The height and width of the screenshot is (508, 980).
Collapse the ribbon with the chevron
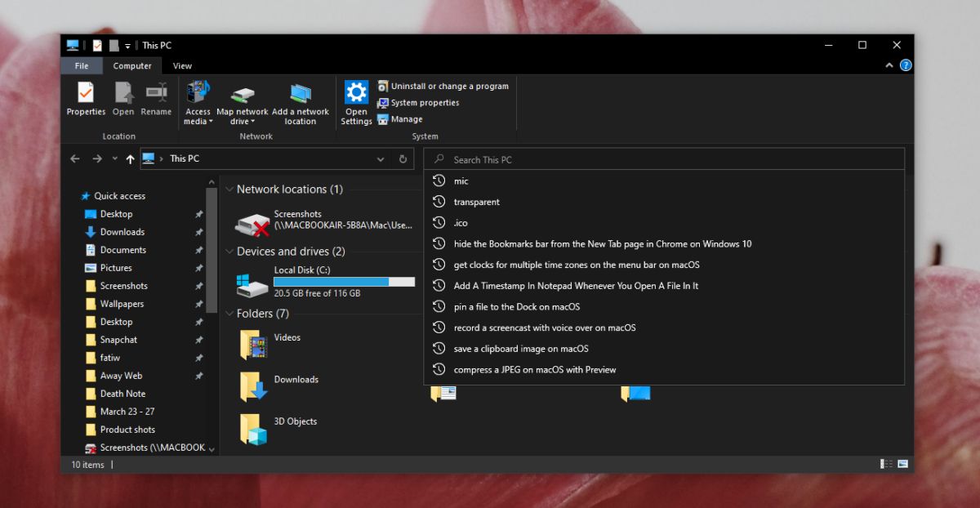[x=890, y=66]
